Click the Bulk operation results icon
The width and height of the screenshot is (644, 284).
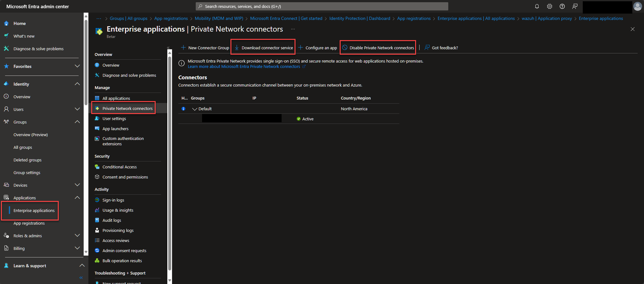[97, 261]
